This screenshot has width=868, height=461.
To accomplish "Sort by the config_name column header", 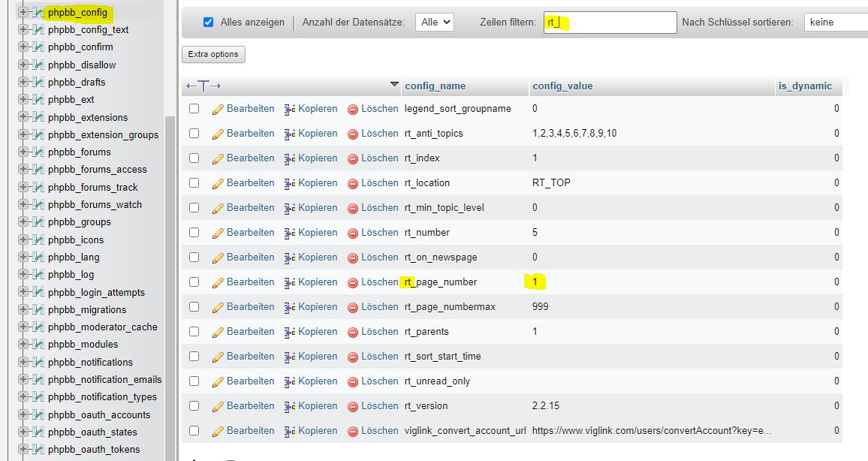I will coord(435,86).
